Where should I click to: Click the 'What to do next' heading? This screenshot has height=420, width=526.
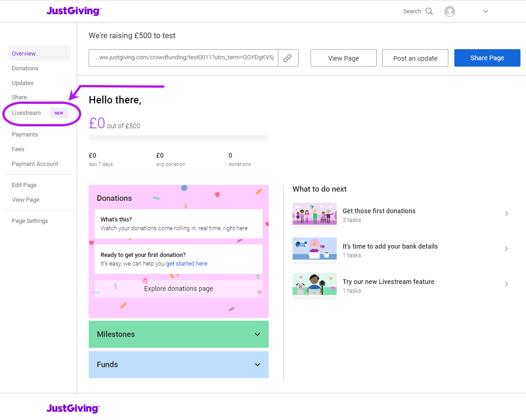click(320, 189)
